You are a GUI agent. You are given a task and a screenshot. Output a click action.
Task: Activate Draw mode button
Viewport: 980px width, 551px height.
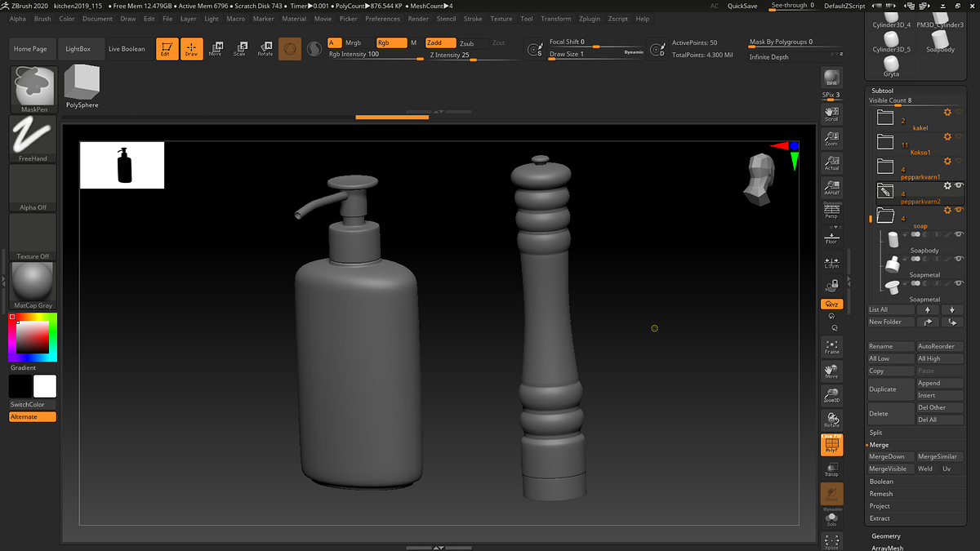[191, 49]
